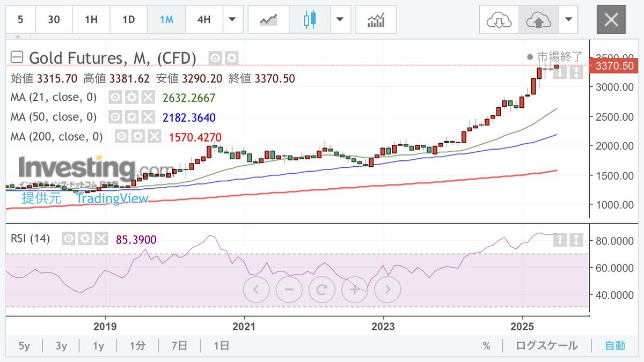Viewport: 644px width, 362px height.
Task: Open MA 50 settings gear
Action: click(131, 117)
